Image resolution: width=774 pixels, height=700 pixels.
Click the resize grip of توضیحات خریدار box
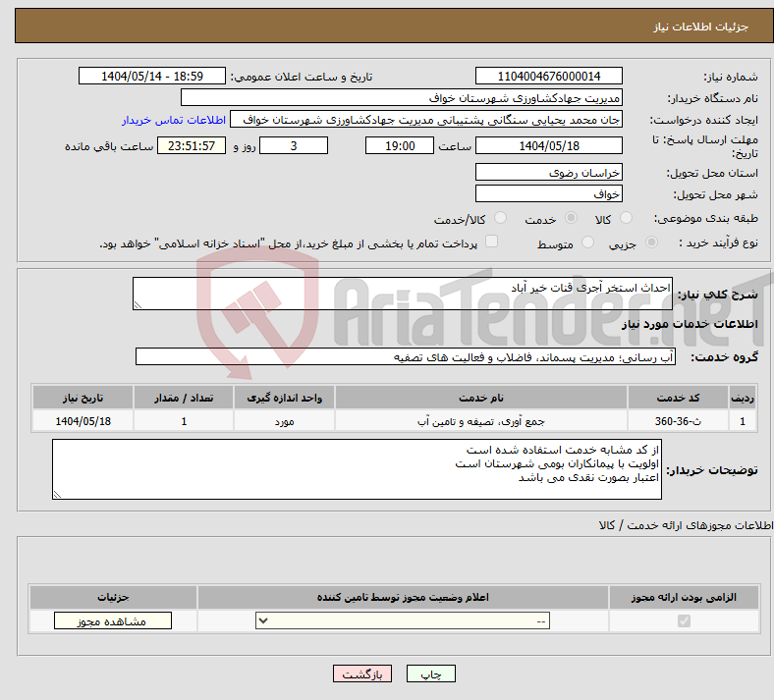click(57, 494)
